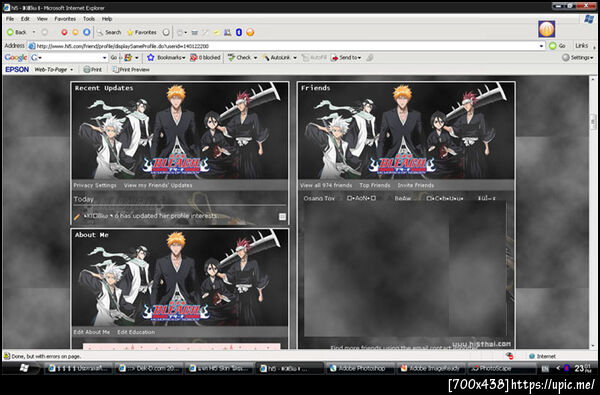Image resolution: width=600 pixels, height=395 pixels.
Task: Click the orange round icon after Bluetooth
Action: tap(250, 33)
